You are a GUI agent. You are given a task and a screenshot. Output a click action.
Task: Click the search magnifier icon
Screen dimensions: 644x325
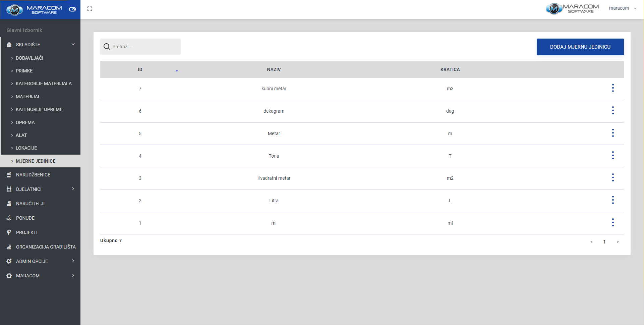pyautogui.click(x=107, y=47)
